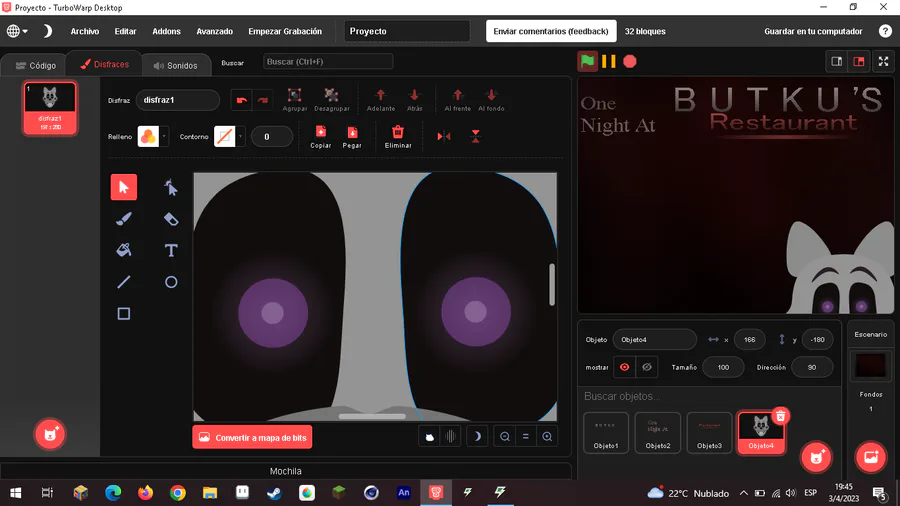Toggle dark mode with the moon icon in menu bar
This screenshot has height=506, width=900.
pyautogui.click(x=47, y=31)
